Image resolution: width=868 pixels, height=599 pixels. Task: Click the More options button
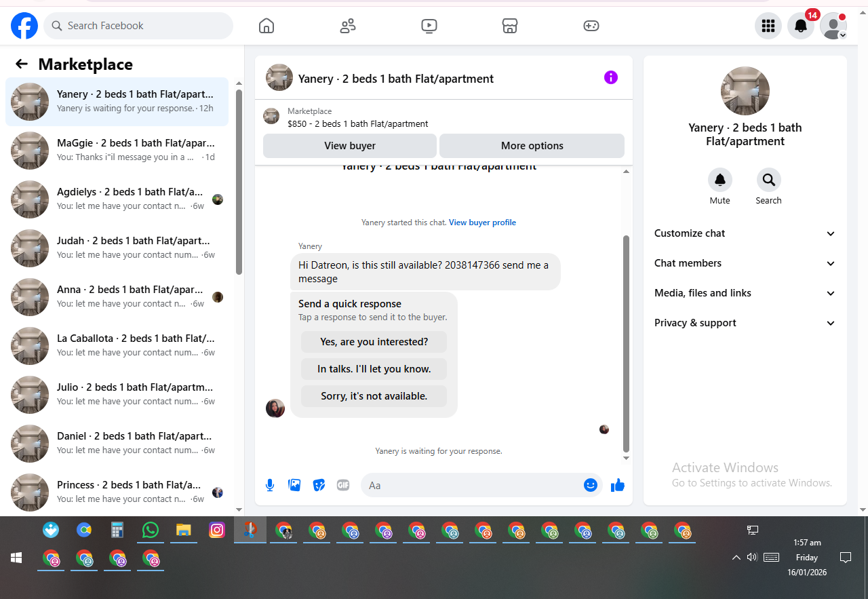(532, 146)
